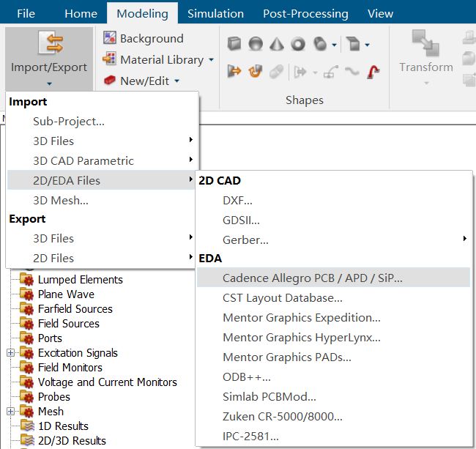Click the greyed curve wave icon
Screen dimensions: 476x449
tap(352, 72)
